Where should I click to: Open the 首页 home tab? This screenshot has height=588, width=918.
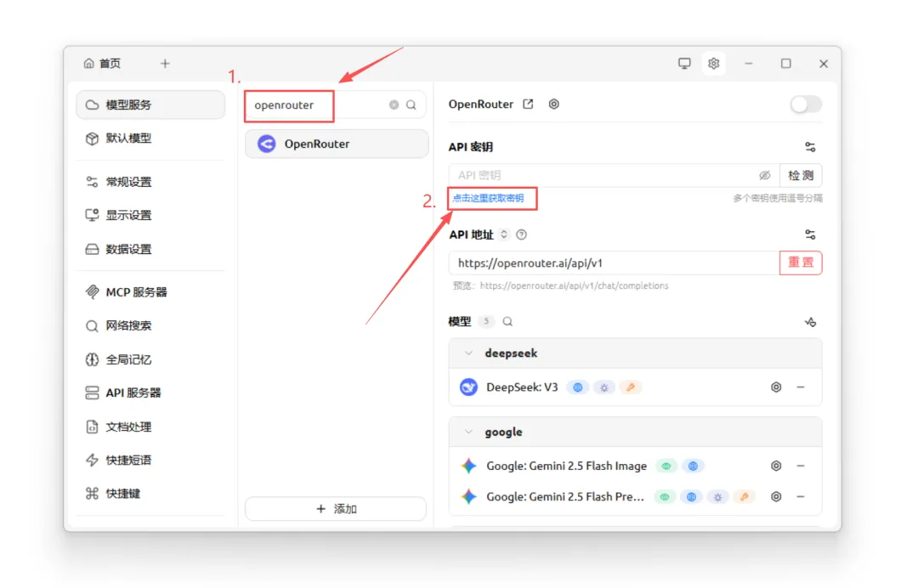(x=103, y=63)
